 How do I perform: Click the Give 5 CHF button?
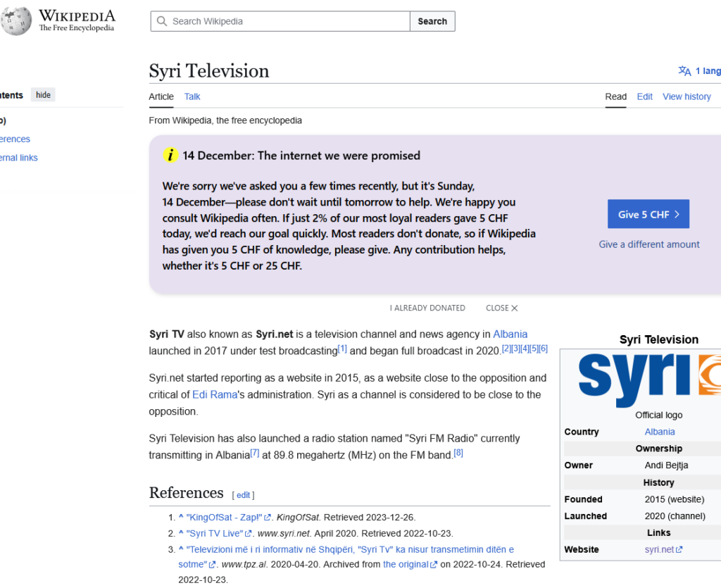[x=648, y=215]
